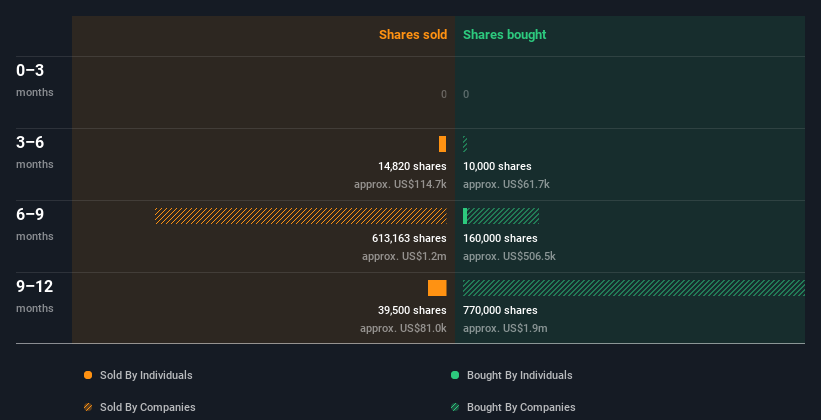Click the 'Sold By Individuals' legend label

146,375
